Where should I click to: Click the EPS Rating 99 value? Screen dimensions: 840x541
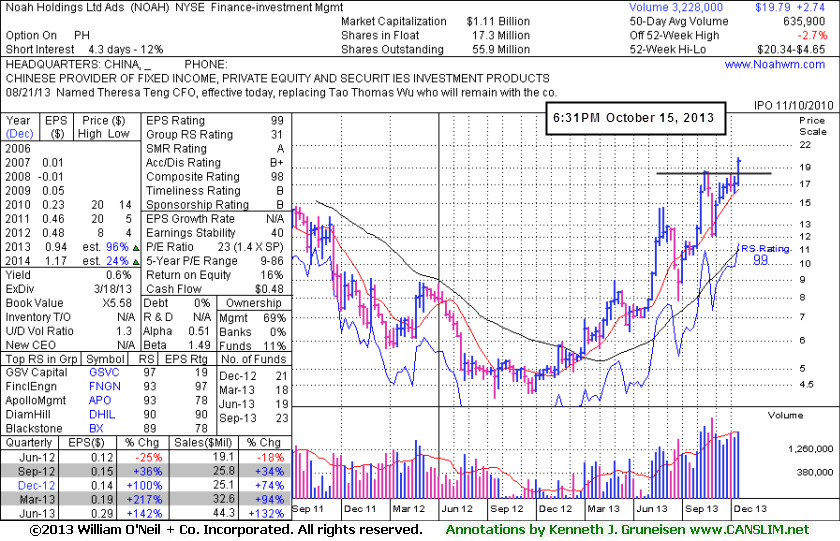[277, 121]
